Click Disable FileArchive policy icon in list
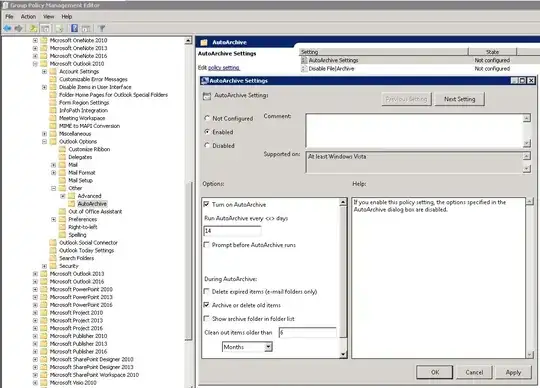The height and width of the screenshot is (388, 540). [304, 69]
